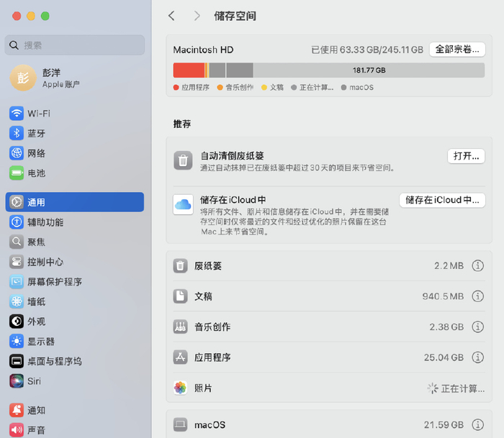Open 网络 network settings
The width and height of the screenshot is (504, 438).
75,153
